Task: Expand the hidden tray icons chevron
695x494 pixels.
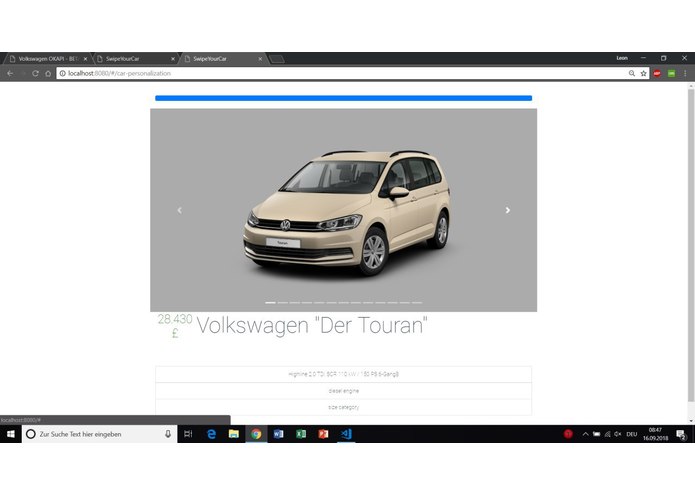Action: point(585,434)
